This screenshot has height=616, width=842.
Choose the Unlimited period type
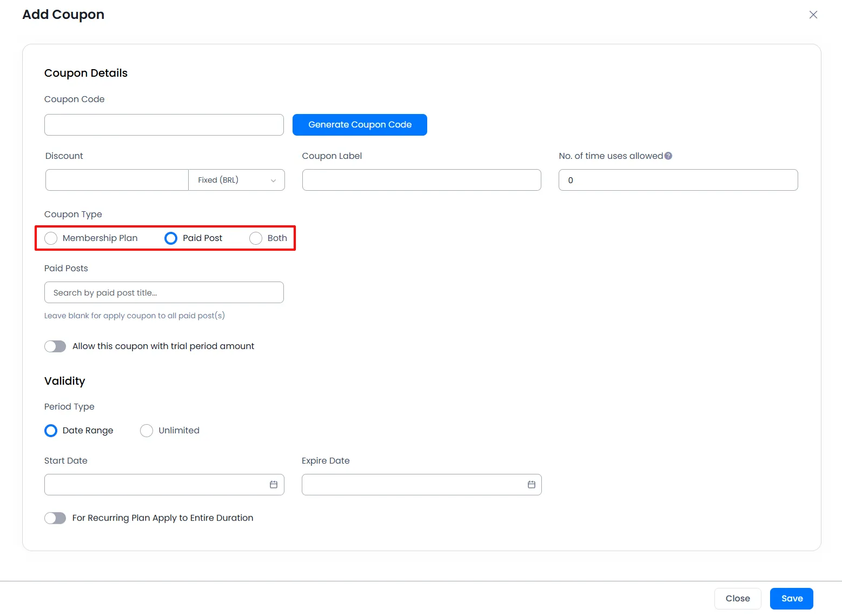[147, 431]
